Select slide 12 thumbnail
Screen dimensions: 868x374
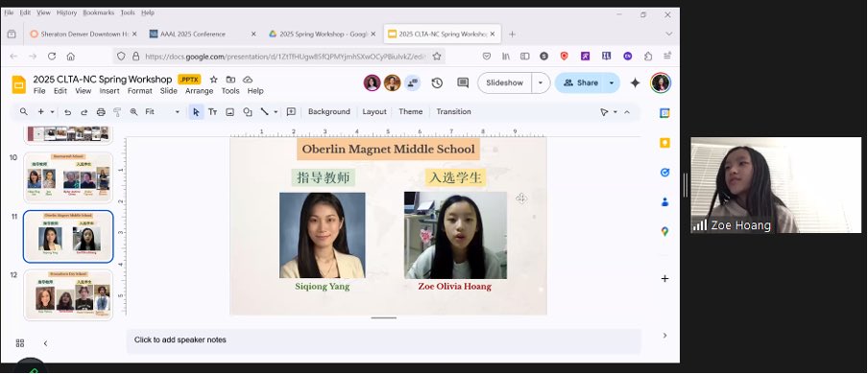tap(68, 295)
